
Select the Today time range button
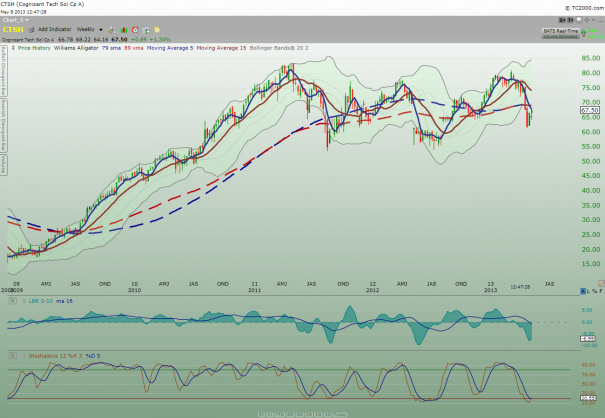click(340, 415)
